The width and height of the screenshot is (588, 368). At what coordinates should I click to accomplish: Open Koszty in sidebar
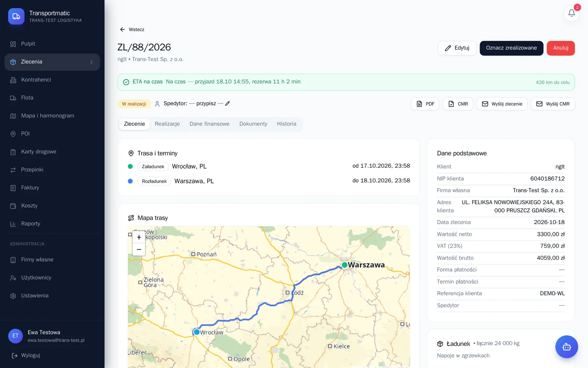pos(52,206)
